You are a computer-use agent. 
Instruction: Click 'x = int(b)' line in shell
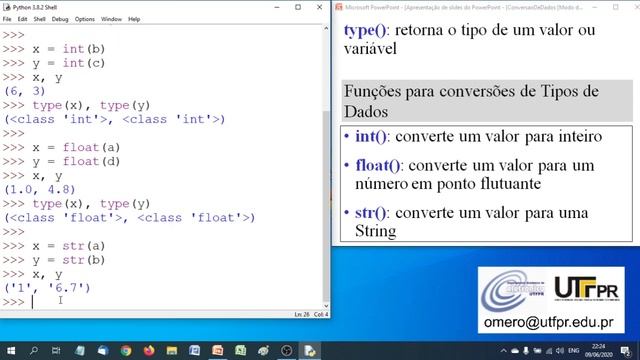(x=69, y=49)
